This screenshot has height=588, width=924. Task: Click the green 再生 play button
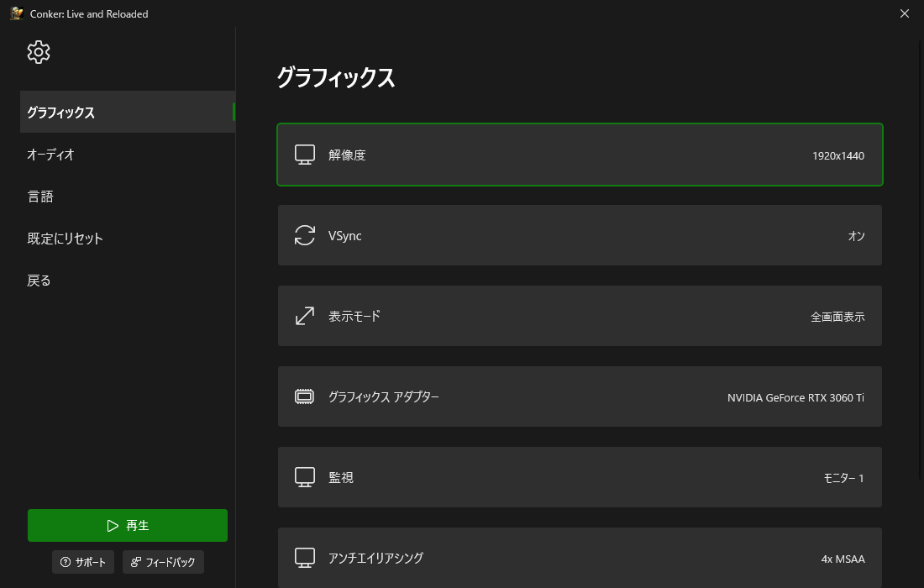pos(128,526)
